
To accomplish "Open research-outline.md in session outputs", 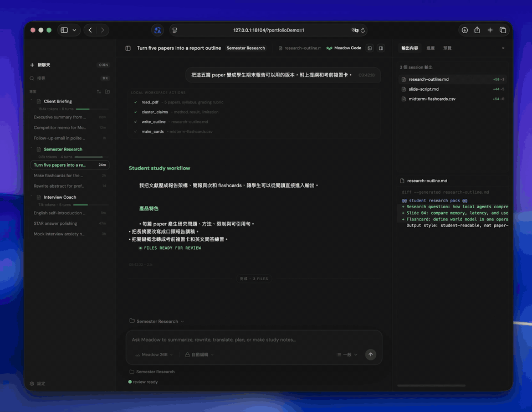I will pyautogui.click(x=453, y=79).
